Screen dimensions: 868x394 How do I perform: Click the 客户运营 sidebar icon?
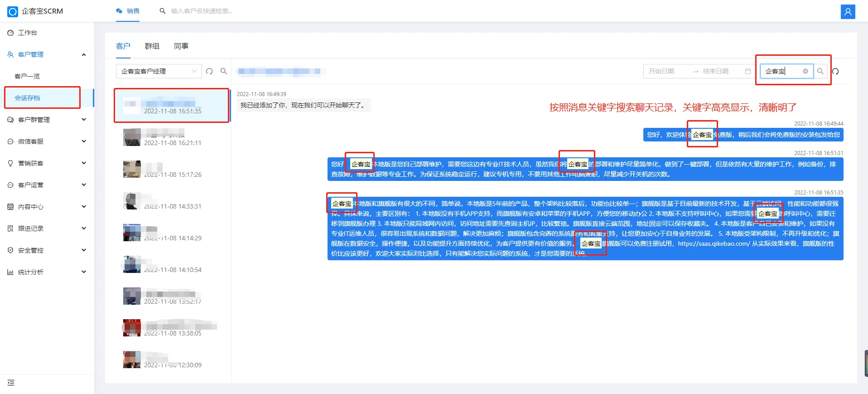coord(10,185)
